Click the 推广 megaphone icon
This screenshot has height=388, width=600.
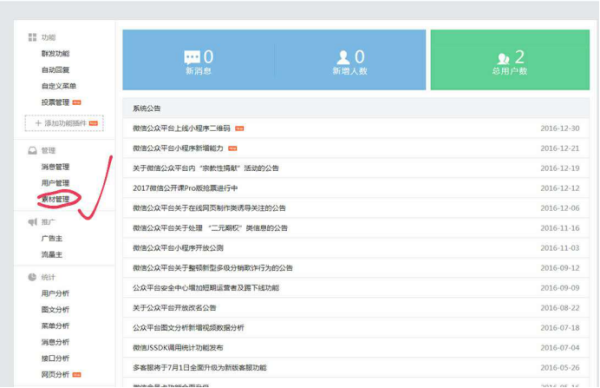[x=33, y=222]
